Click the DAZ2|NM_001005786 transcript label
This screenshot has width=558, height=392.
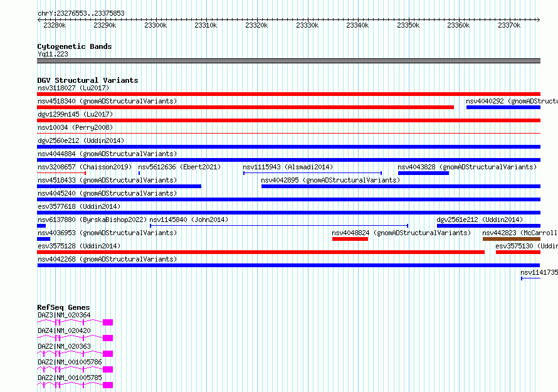tap(70, 362)
